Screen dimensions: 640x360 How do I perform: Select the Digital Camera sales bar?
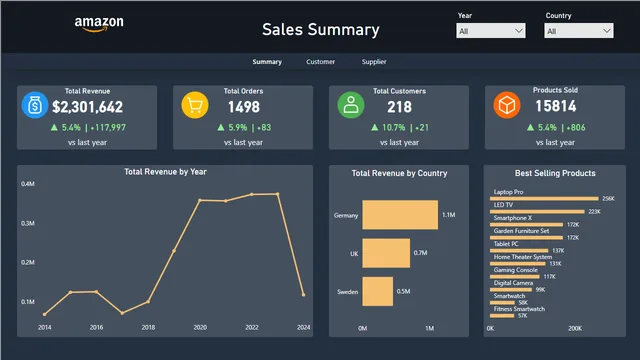pyautogui.click(x=511, y=290)
